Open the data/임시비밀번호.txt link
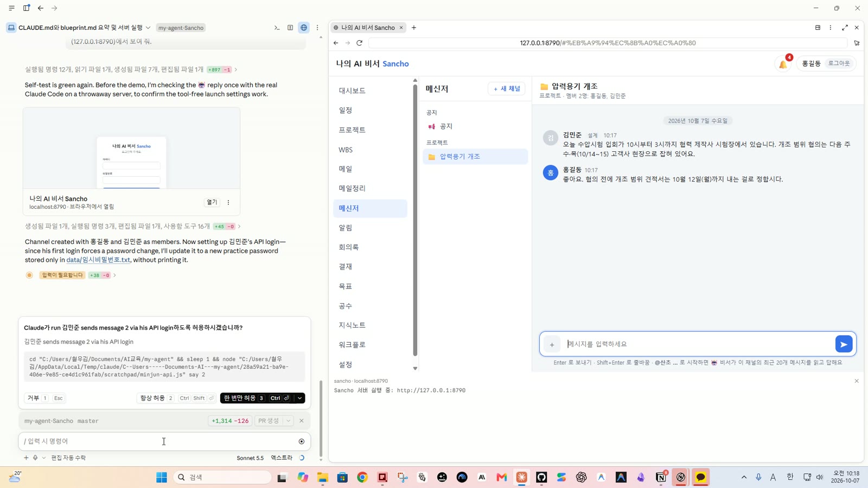868x488 pixels. (98, 260)
